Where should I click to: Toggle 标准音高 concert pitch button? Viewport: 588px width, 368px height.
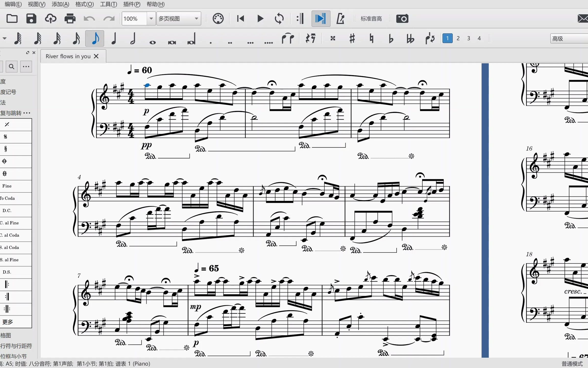pos(371,19)
